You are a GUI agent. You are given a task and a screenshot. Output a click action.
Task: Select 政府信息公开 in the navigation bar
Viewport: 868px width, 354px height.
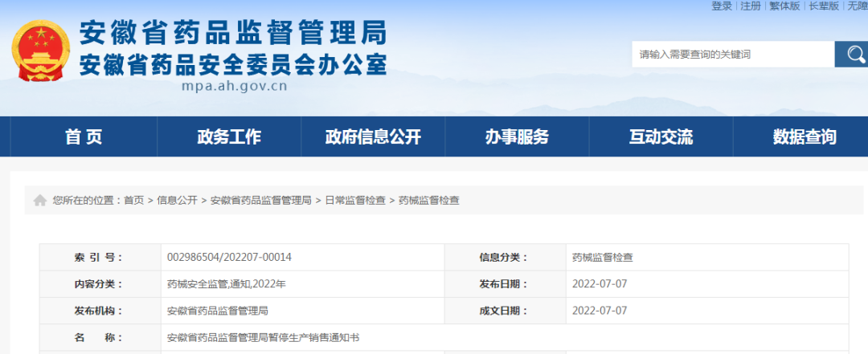coord(373,137)
